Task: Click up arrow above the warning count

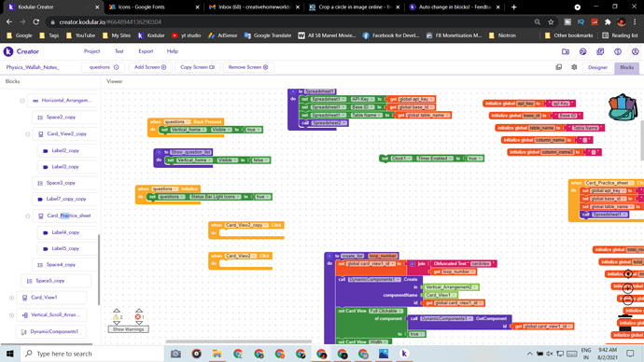Action: (x=117, y=311)
